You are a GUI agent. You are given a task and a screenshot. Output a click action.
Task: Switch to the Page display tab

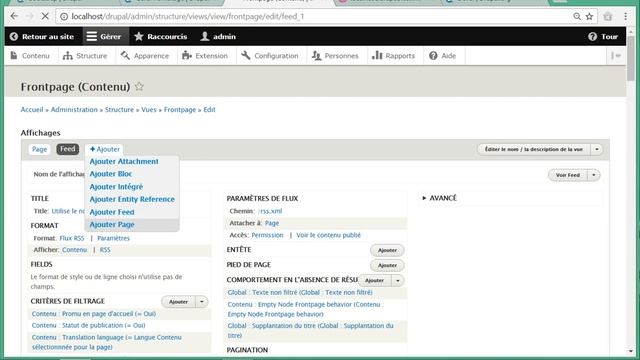coord(40,149)
